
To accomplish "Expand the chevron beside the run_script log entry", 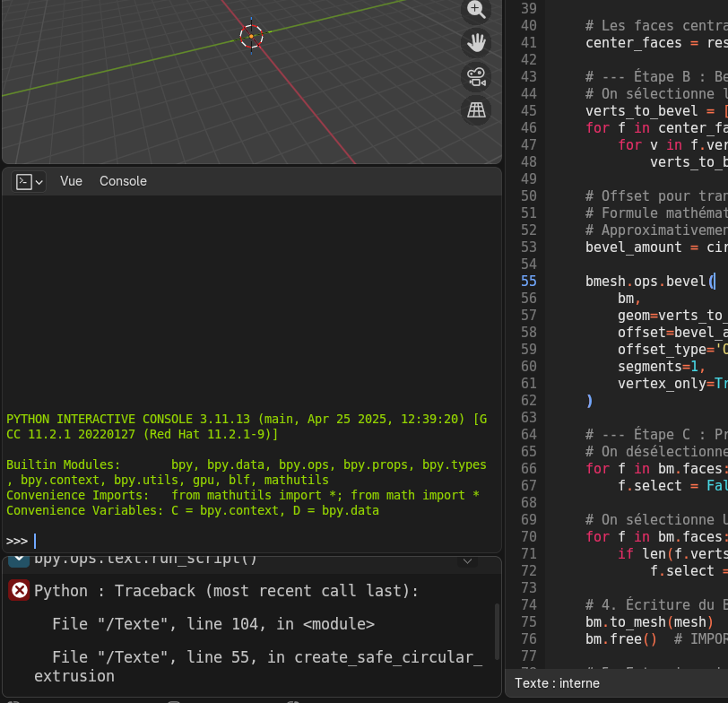I will click(x=466, y=560).
